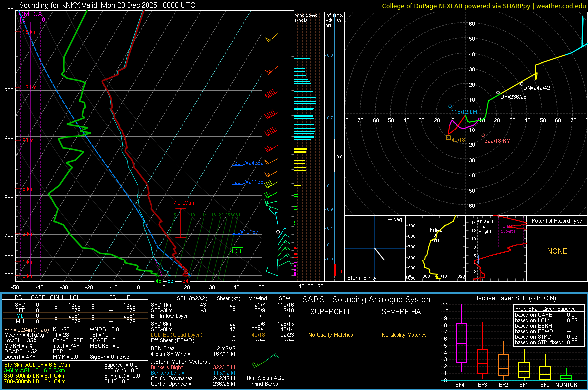Click the Prob EF2+ Given Supercell header
The image size is (588, 390).
coord(546,309)
